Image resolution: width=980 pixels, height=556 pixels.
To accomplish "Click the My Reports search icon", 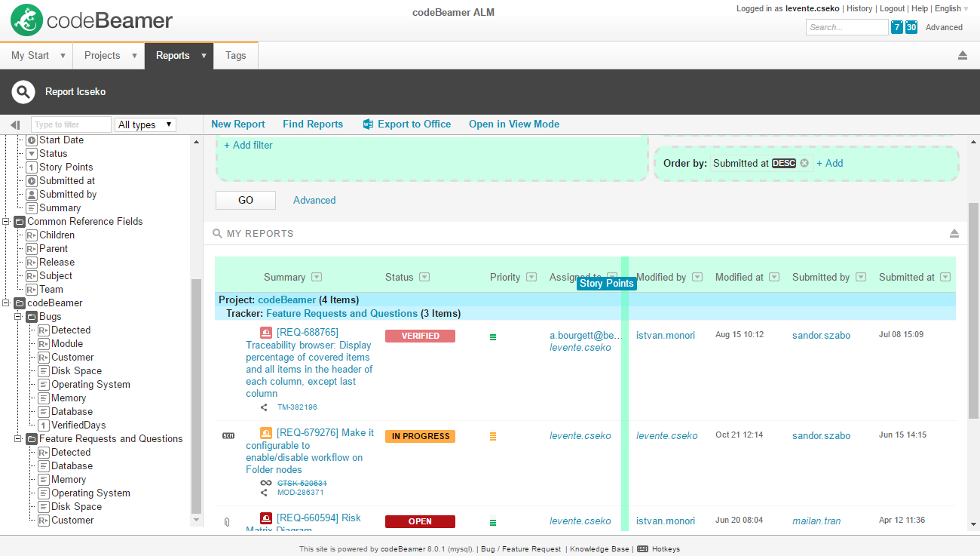I will [217, 234].
